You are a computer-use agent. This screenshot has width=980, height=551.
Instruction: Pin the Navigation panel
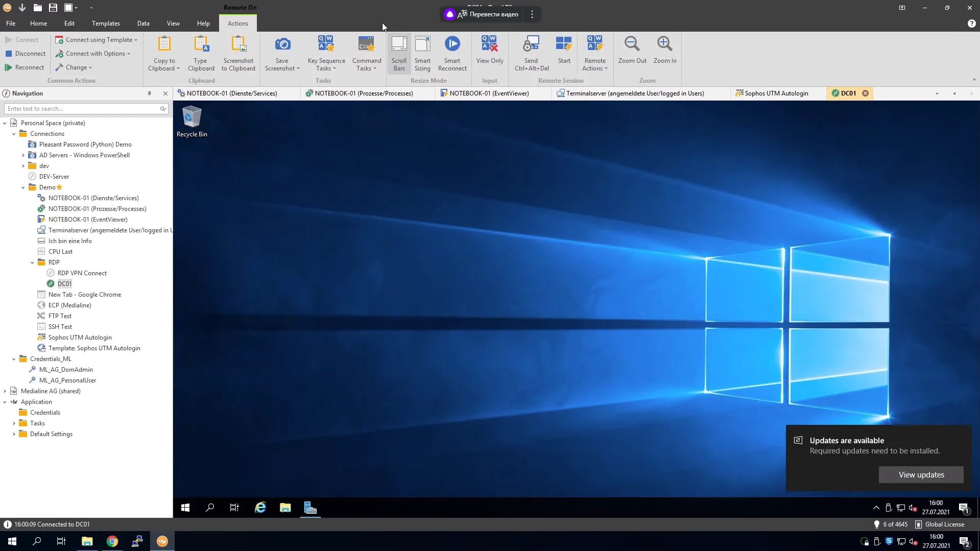click(x=149, y=93)
